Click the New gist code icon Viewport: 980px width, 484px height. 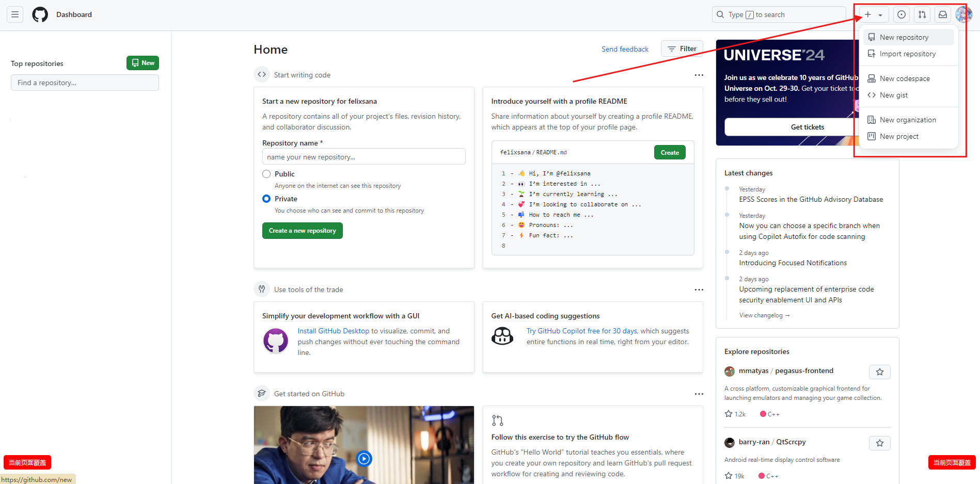(x=872, y=95)
